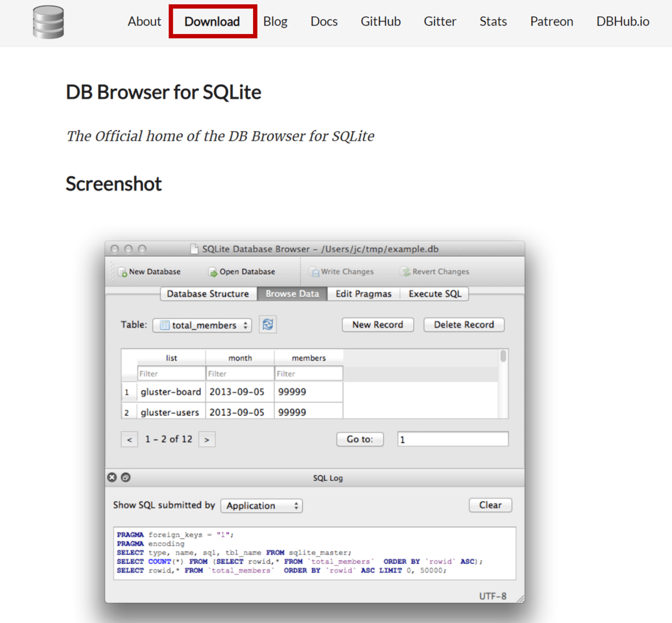
Task: Focus the Go to record number field
Action: tap(453, 439)
